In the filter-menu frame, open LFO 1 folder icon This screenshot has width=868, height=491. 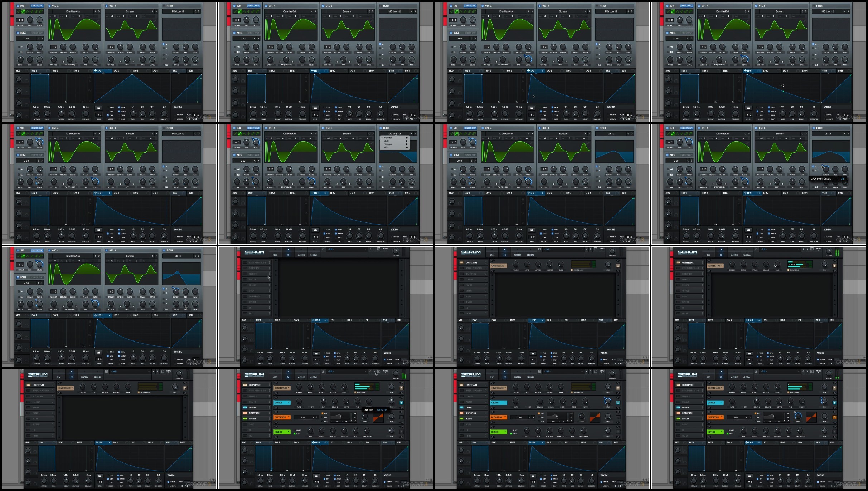pos(315,230)
